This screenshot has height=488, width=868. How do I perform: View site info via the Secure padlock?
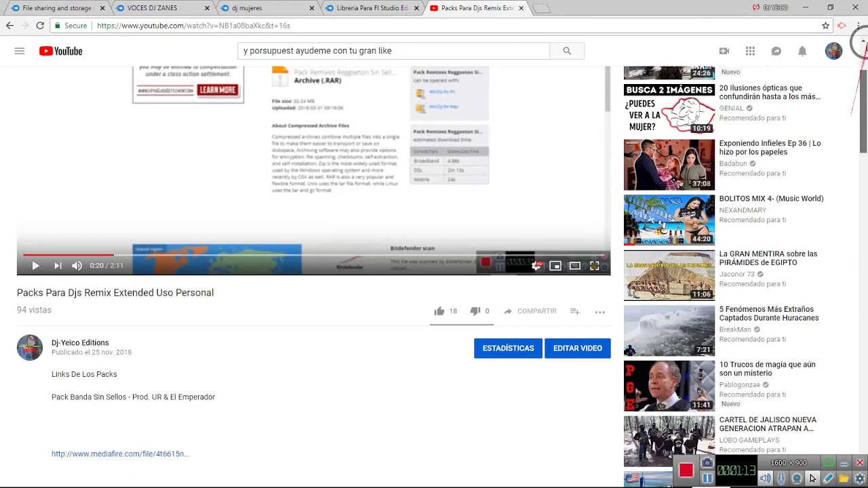click(x=71, y=26)
